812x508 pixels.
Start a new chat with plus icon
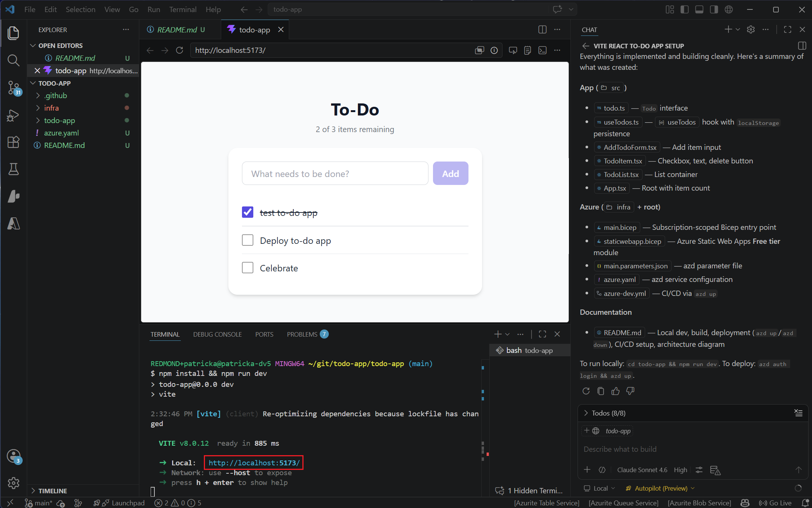tap(728, 29)
